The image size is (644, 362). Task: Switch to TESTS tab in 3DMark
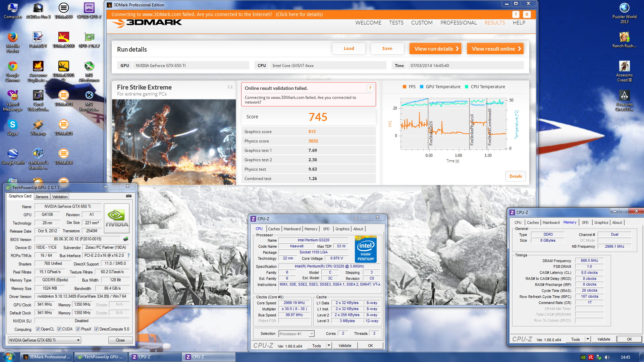(x=396, y=23)
